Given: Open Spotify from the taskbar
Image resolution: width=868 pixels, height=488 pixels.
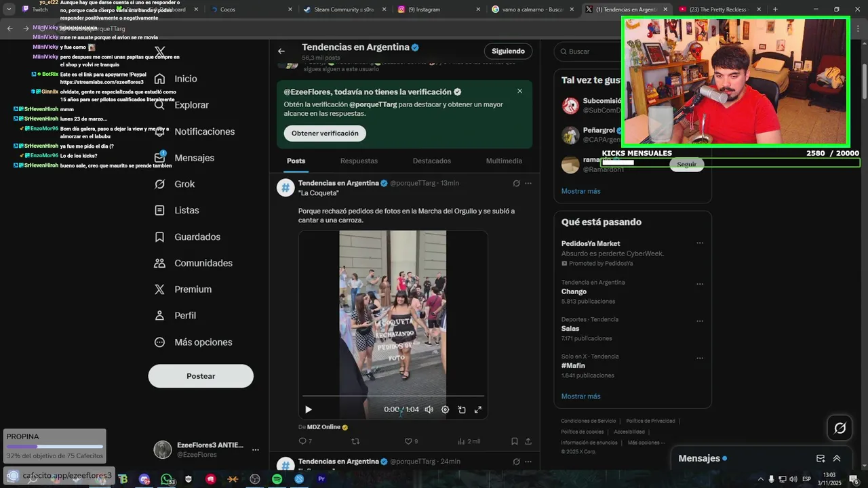Looking at the screenshot, I should pos(277,479).
